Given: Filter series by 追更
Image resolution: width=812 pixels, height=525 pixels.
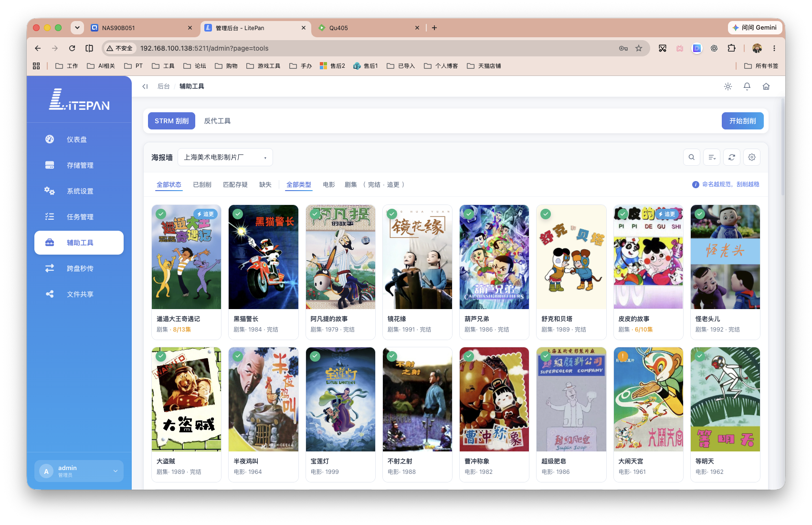Looking at the screenshot, I should (393, 185).
